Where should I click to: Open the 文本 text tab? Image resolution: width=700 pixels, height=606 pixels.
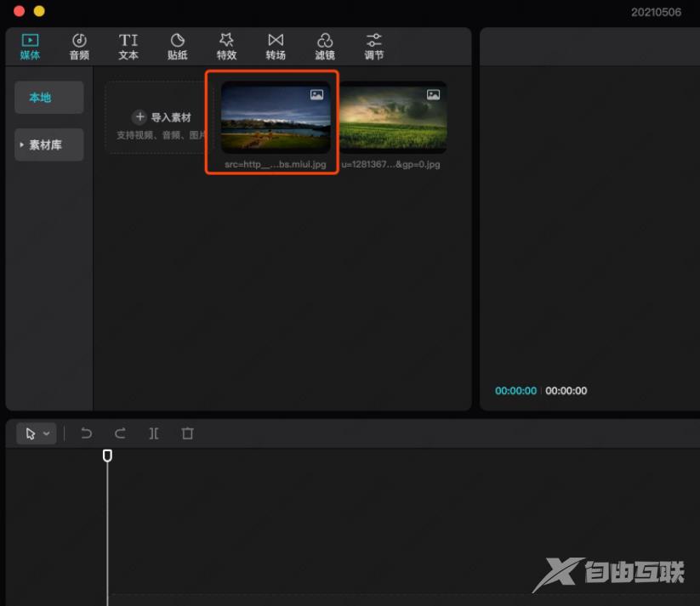pyautogui.click(x=128, y=47)
